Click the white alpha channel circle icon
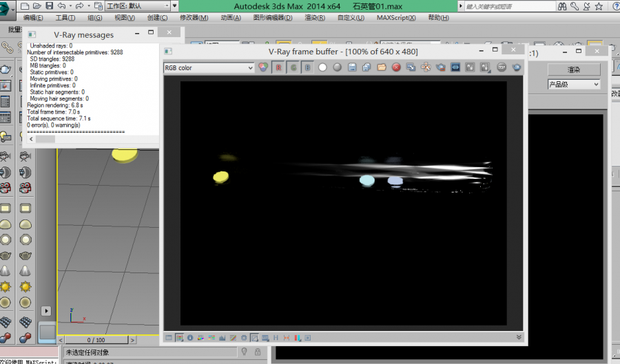Screen dimensions: 620x364 322,67
